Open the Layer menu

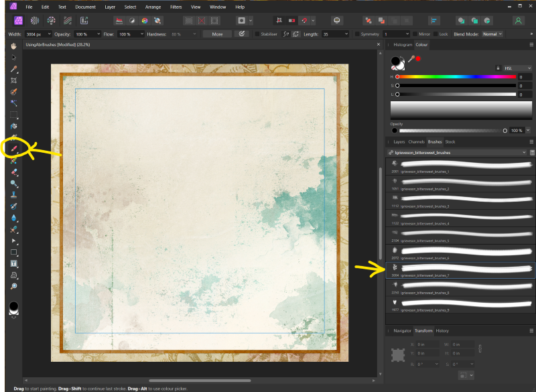110,7
